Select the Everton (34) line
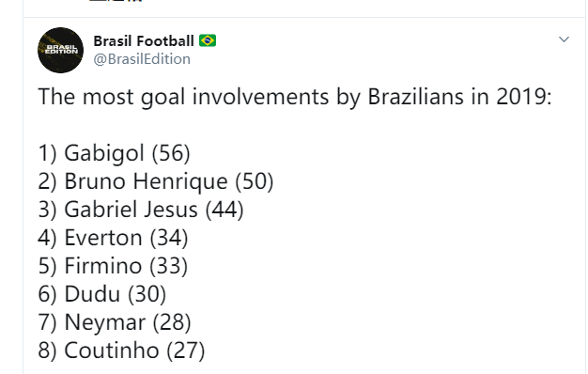Screen dimensions: 588x374 click(x=113, y=238)
